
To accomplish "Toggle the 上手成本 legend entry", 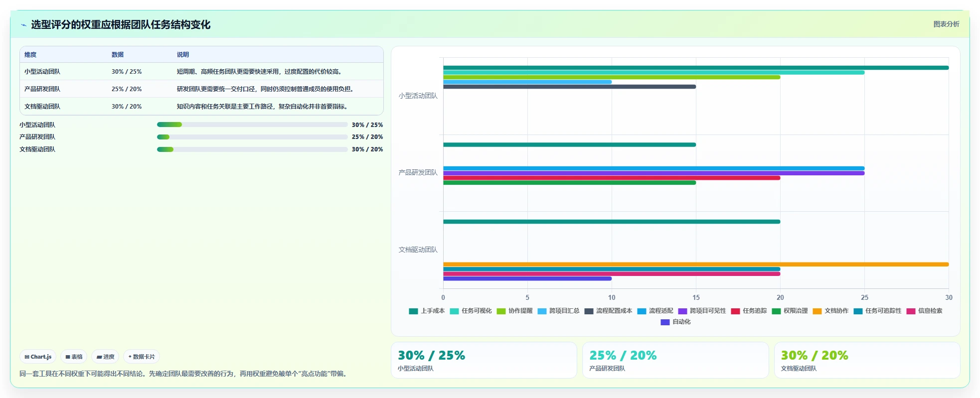I will [x=427, y=311].
